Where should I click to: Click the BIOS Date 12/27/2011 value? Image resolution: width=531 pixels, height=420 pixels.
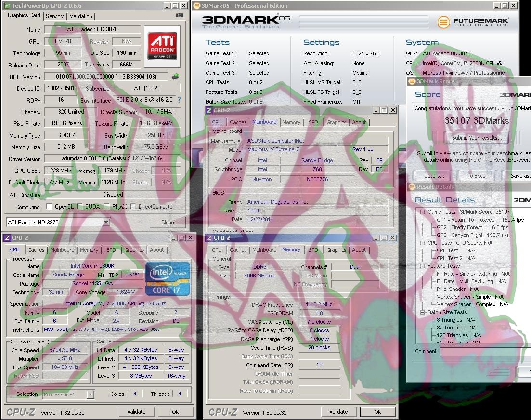click(317, 219)
